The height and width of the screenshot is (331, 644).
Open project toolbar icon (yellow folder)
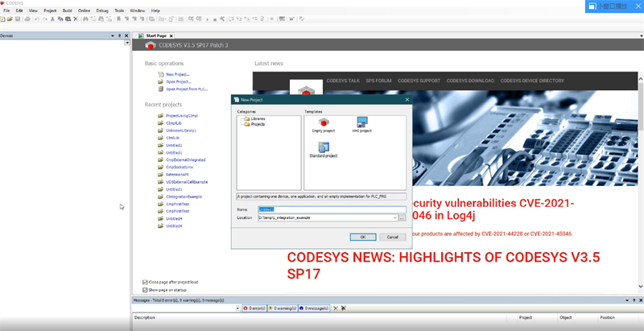10,19
